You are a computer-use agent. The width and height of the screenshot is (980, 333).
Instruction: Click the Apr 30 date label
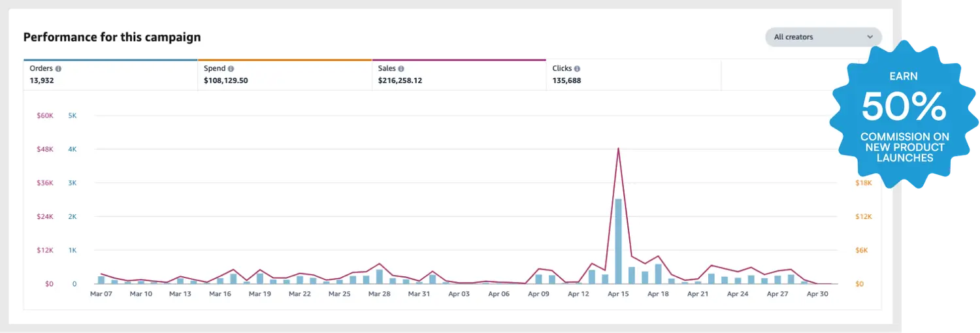(817, 294)
